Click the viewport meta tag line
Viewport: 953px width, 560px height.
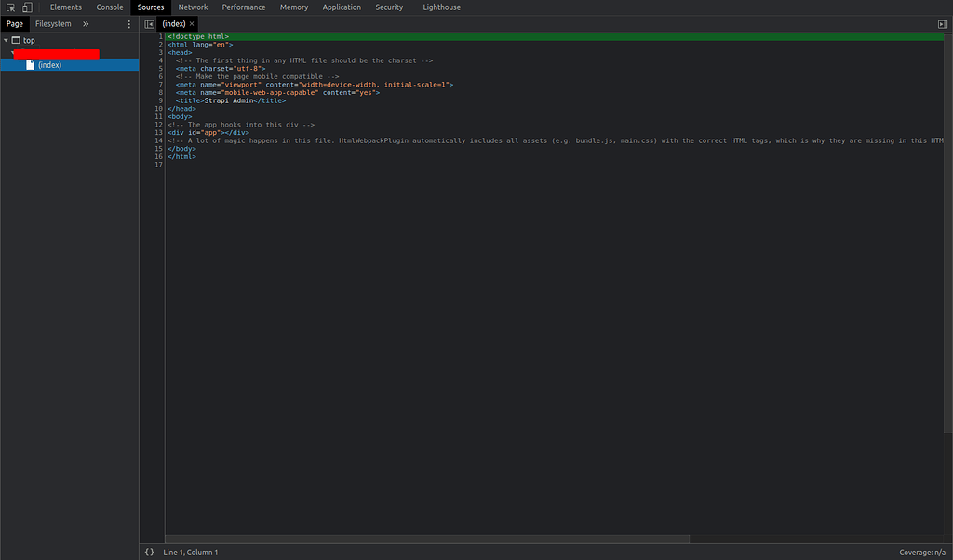(x=315, y=85)
